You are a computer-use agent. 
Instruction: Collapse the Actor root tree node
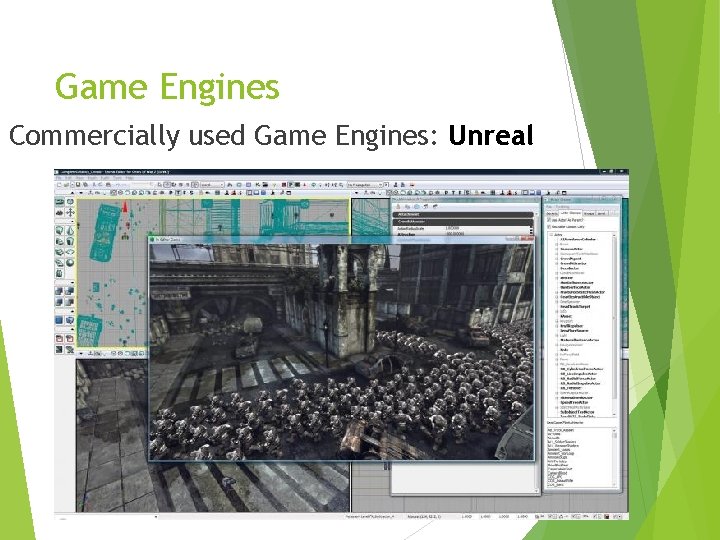coord(552,235)
